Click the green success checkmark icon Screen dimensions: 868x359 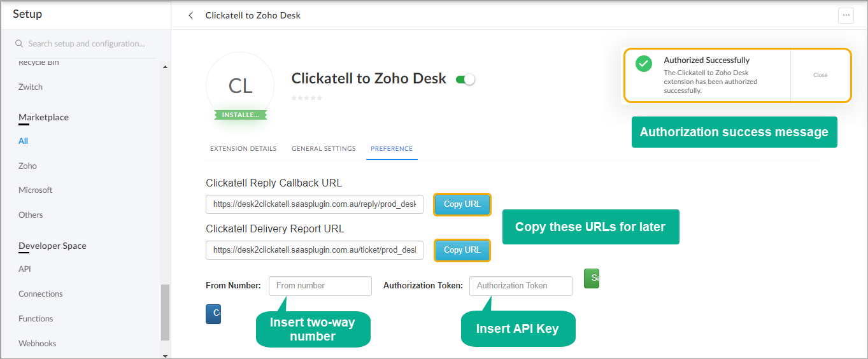pyautogui.click(x=644, y=64)
